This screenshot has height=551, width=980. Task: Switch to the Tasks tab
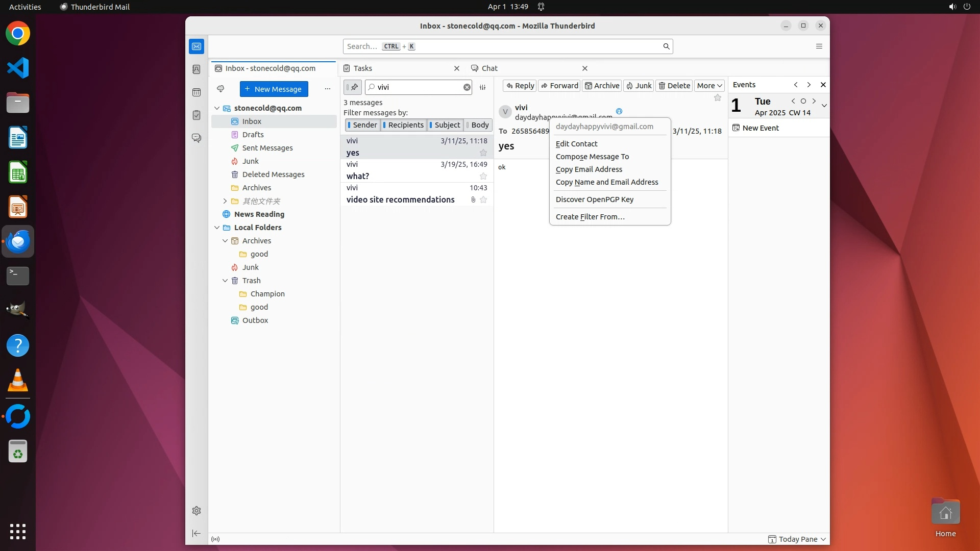coord(363,68)
